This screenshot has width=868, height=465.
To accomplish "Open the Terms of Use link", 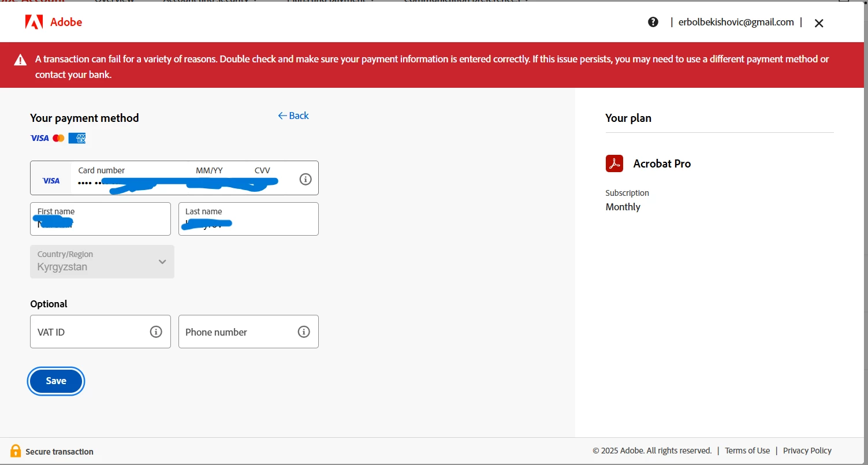I will tap(747, 451).
